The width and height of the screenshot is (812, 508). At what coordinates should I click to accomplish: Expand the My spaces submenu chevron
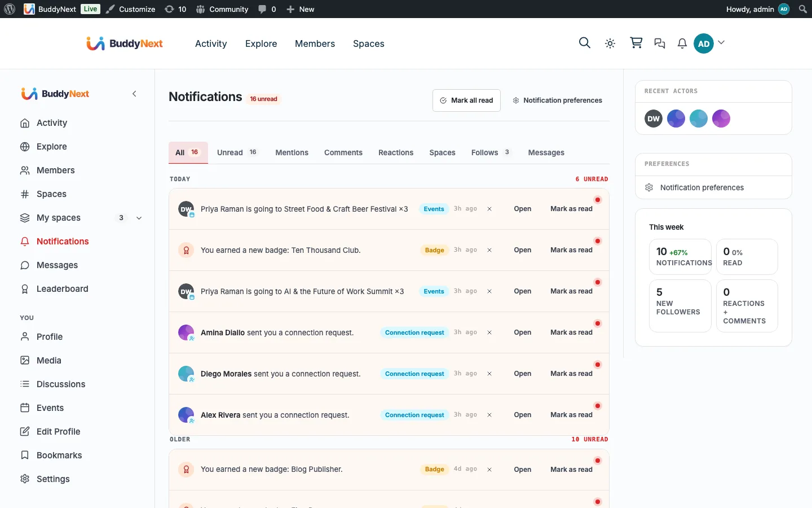[139, 218]
